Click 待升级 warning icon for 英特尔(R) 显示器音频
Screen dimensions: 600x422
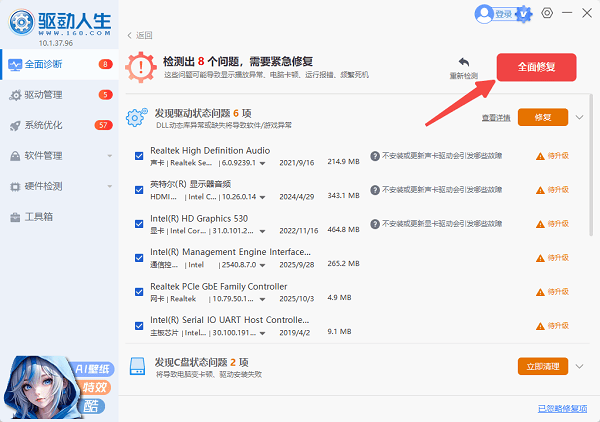pyautogui.click(x=540, y=190)
